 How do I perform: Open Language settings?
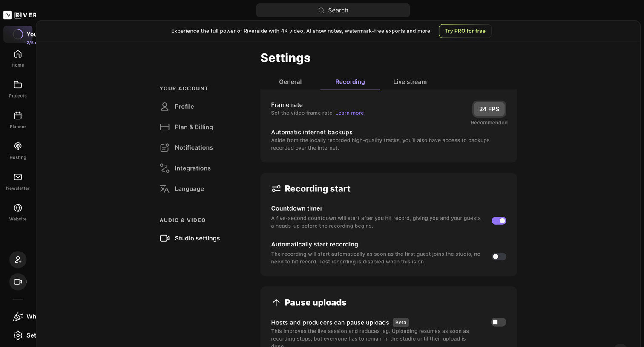(182, 188)
